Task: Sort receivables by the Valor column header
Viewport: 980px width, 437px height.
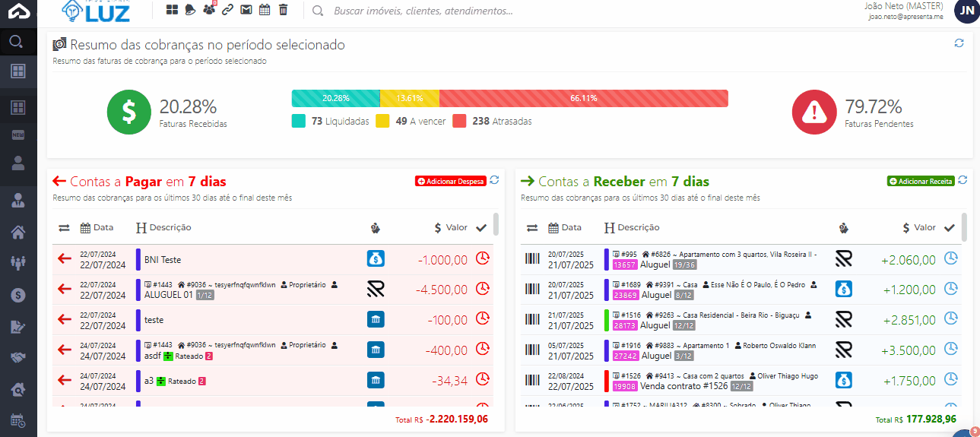Action: point(918,227)
